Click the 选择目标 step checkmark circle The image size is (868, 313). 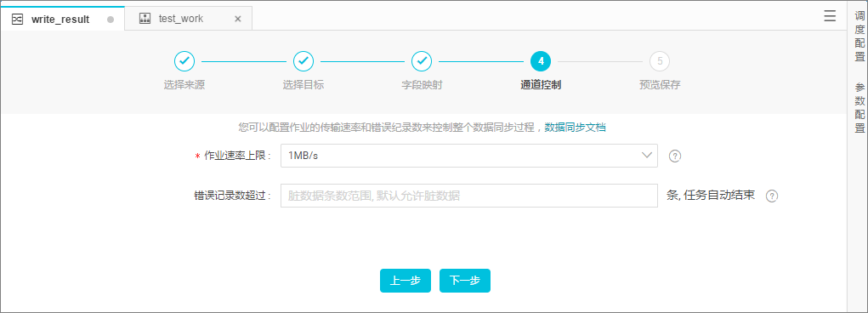click(304, 61)
